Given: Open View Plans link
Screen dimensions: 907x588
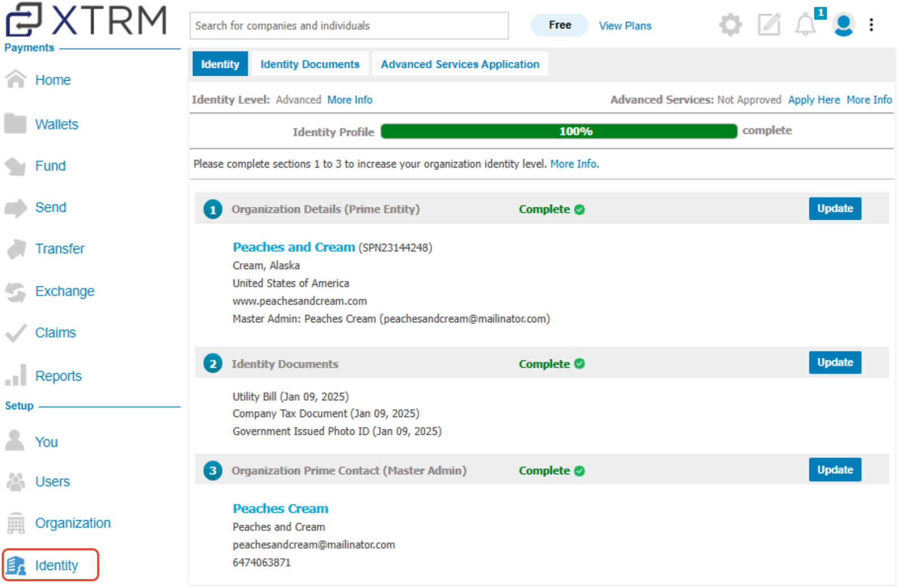Looking at the screenshot, I should 625,26.
